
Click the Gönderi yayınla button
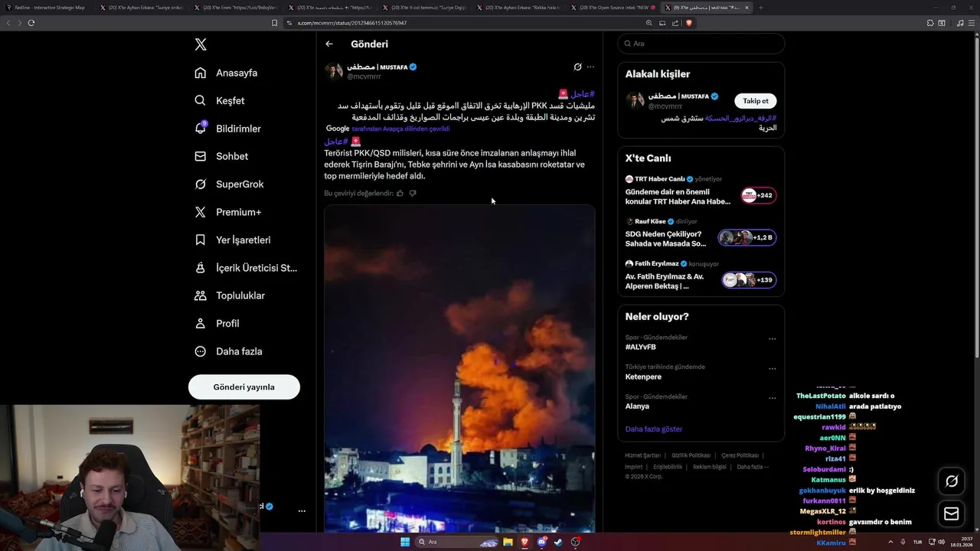tap(244, 387)
